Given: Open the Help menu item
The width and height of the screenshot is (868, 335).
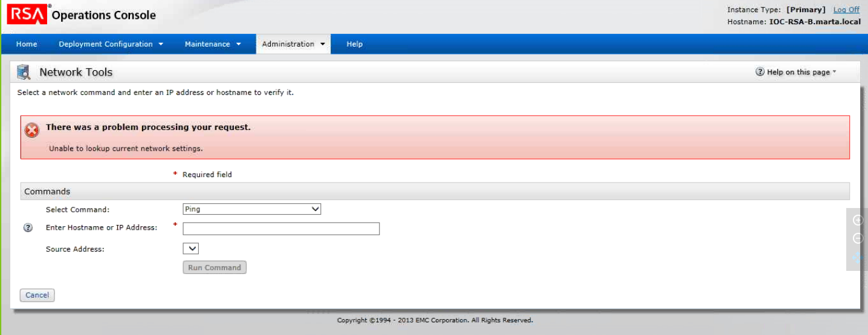Looking at the screenshot, I should click(354, 44).
